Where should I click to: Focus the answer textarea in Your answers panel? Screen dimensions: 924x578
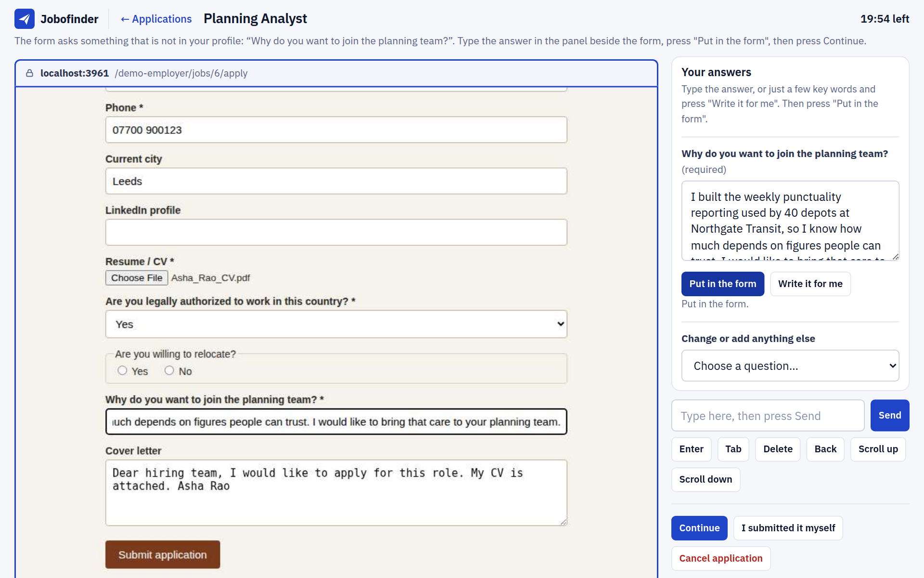pyautogui.click(x=790, y=221)
